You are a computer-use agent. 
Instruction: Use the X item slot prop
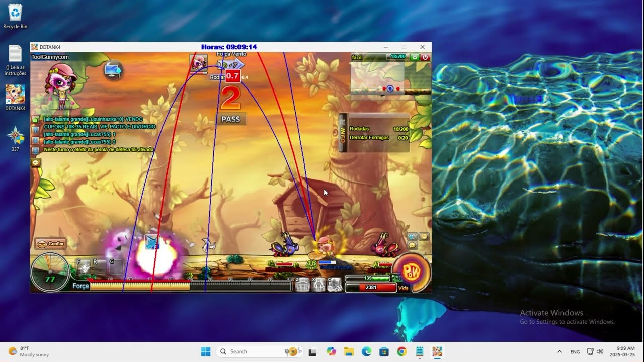(x=318, y=285)
